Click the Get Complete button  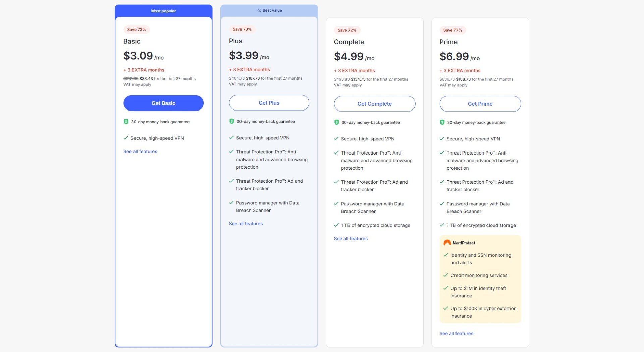point(375,104)
